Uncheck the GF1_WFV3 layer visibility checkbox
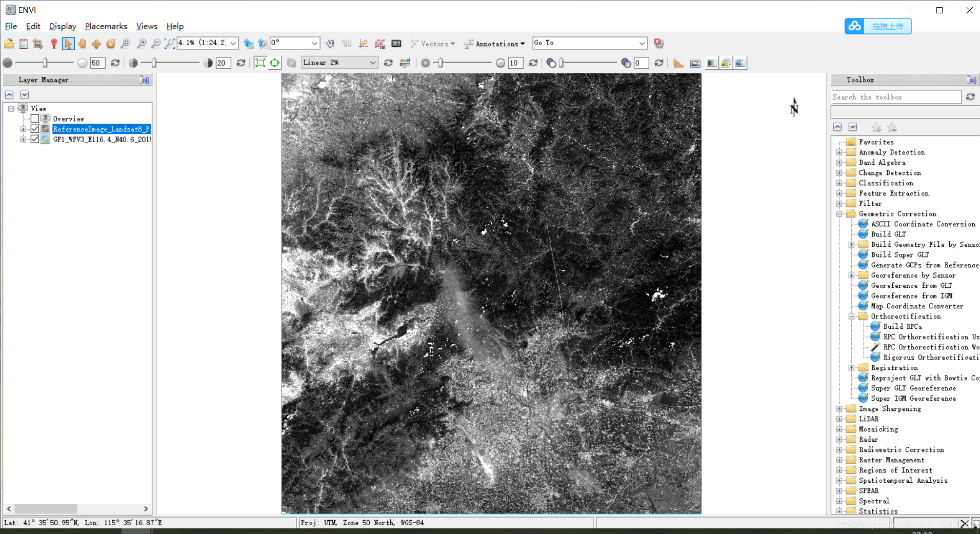 coord(35,139)
